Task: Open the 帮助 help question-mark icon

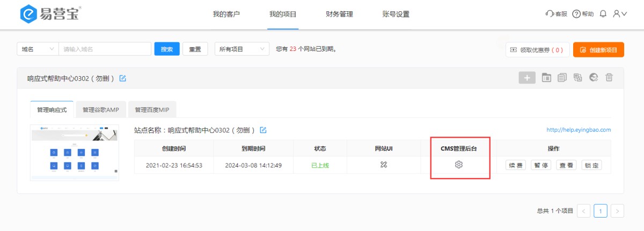Action: [576, 14]
